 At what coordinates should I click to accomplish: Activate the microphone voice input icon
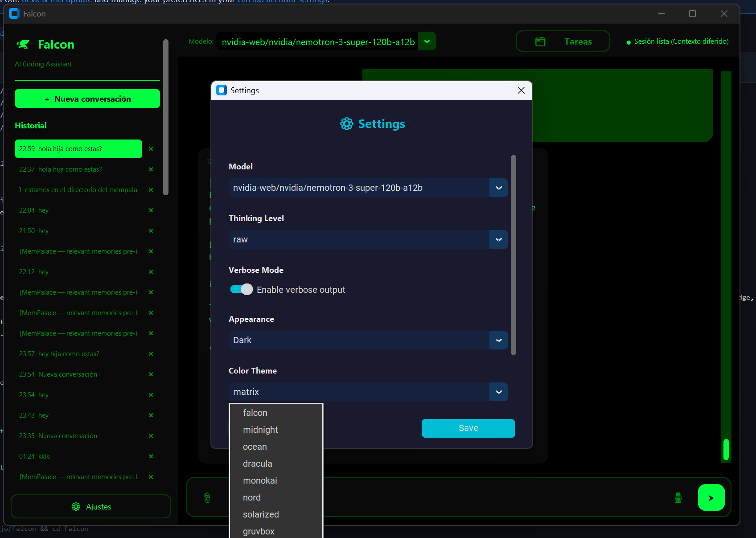[x=678, y=497]
